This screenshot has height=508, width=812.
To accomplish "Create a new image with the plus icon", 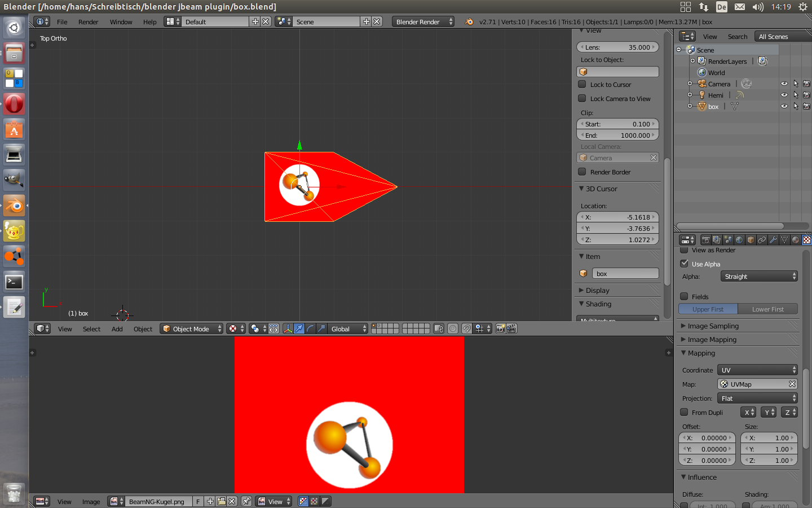I will click(x=210, y=501).
